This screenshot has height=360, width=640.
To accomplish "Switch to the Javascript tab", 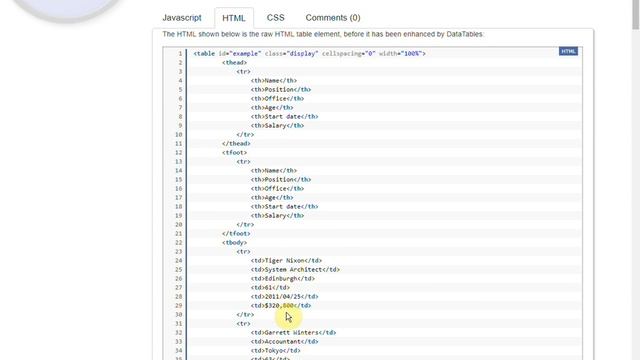I will (x=182, y=18).
